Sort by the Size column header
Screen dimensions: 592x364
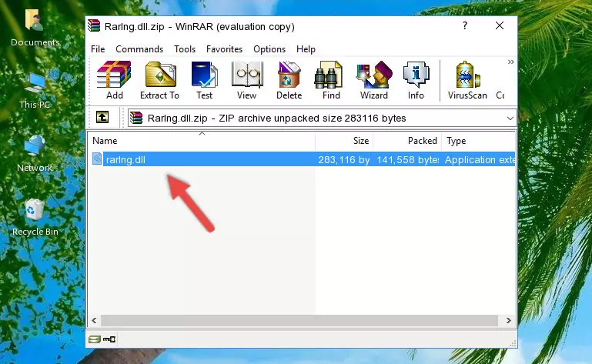(x=344, y=141)
